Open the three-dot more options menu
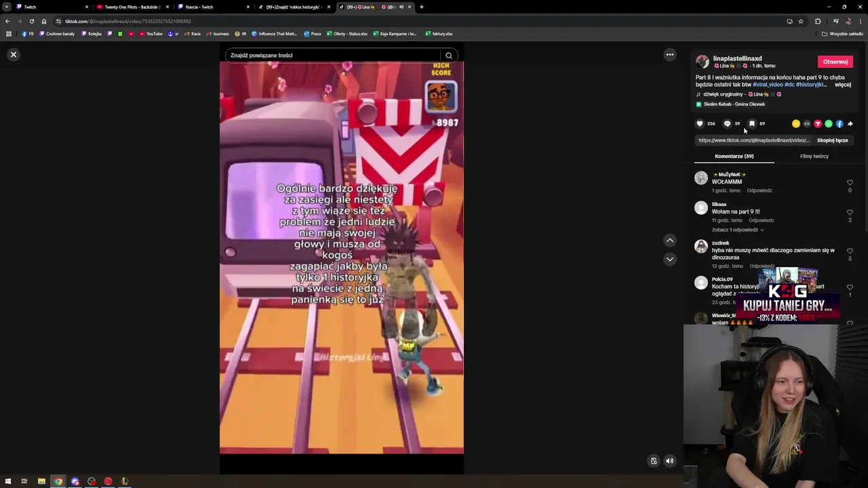The width and height of the screenshot is (868, 488). click(x=669, y=54)
